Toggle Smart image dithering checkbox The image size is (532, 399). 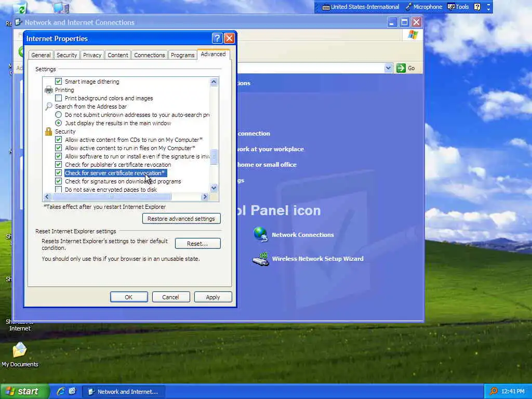click(58, 82)
